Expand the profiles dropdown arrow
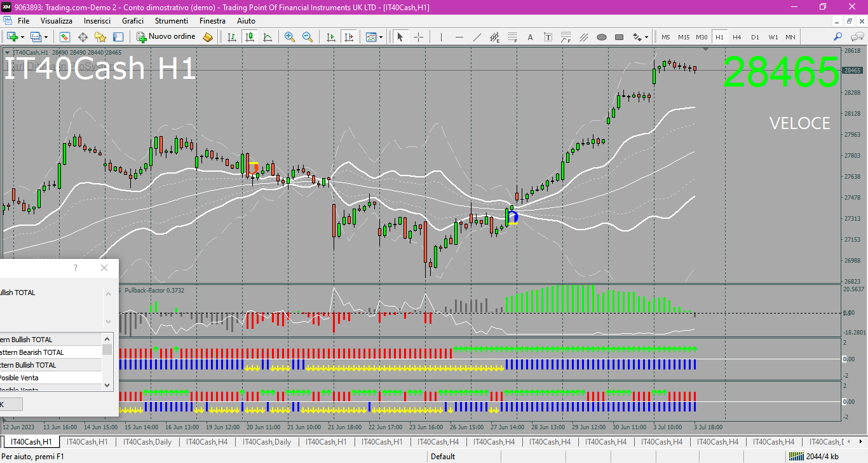This screenshot has width=868, height=463. [x=46, y=37]
